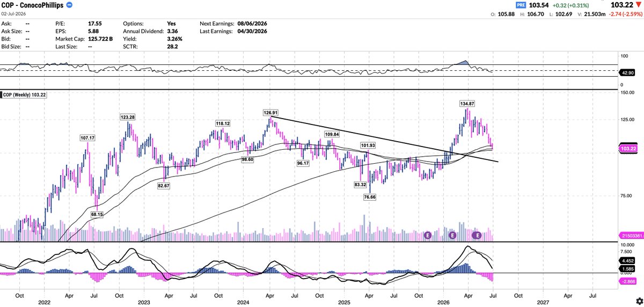Image resolution: width=644 pixels, height=307 pixels.
Task: Click the 2027 year label on time axis
Action: [x=543, y=302]
